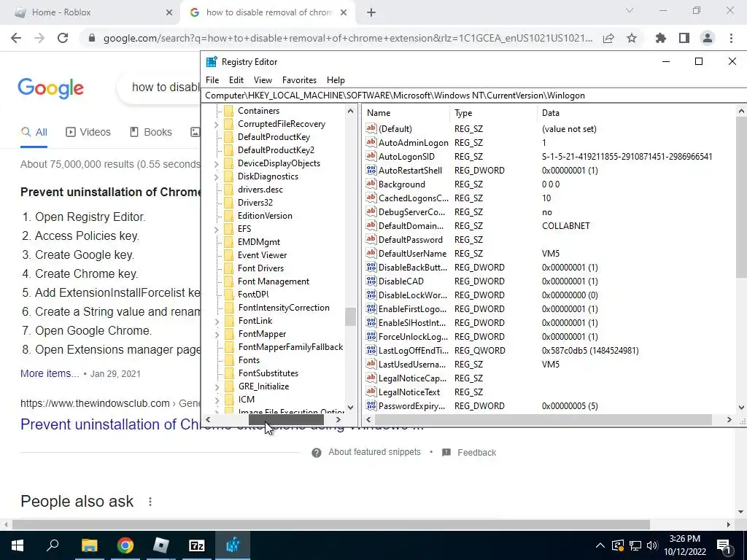Expand the FontMapper key
747x560 pixels.
click(x=217, y=334)
